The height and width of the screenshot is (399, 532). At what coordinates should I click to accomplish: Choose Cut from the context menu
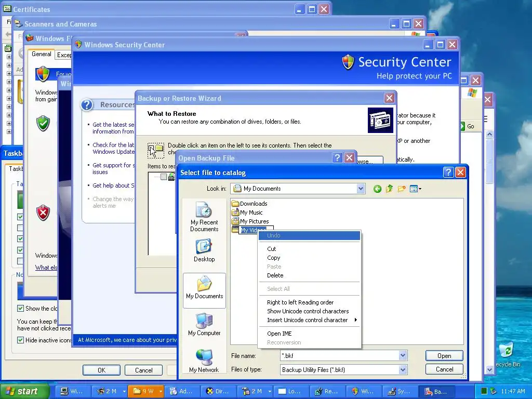pos(309,249)
